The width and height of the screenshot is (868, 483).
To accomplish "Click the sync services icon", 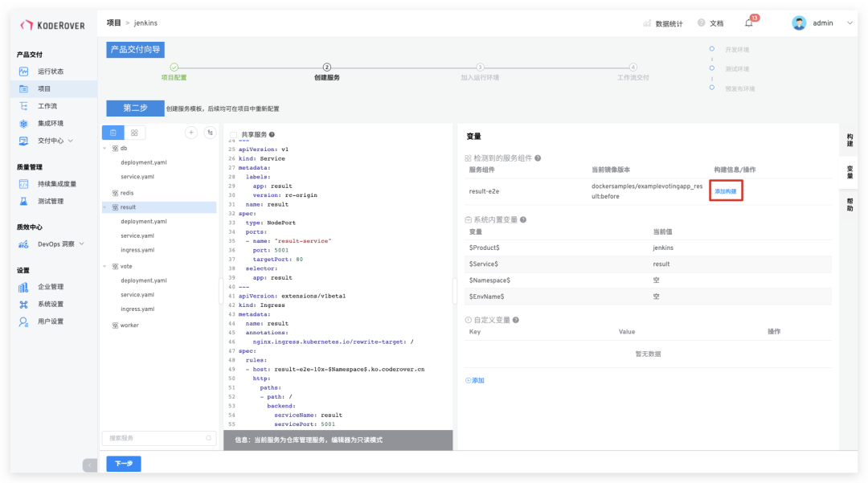I will click(210, 133).
